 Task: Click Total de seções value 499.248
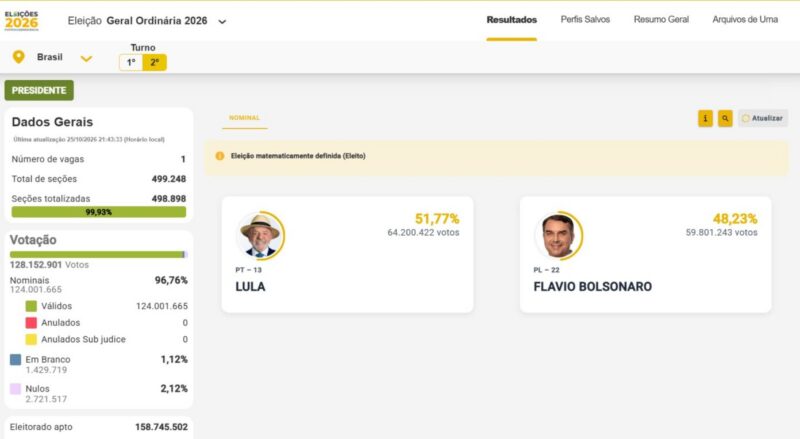click(x=169, y=179)
